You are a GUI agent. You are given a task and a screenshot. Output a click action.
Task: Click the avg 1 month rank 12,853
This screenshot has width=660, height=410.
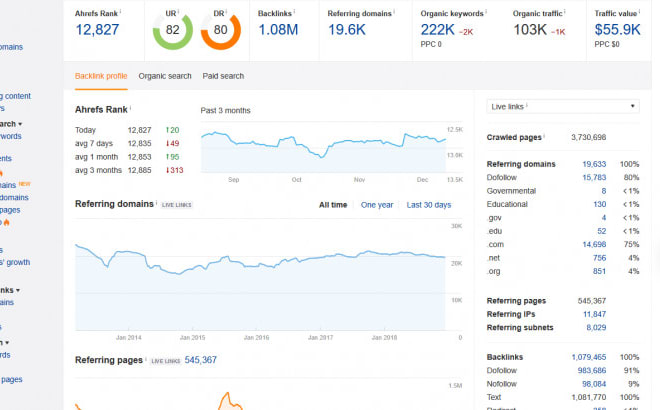click(139, 157)
